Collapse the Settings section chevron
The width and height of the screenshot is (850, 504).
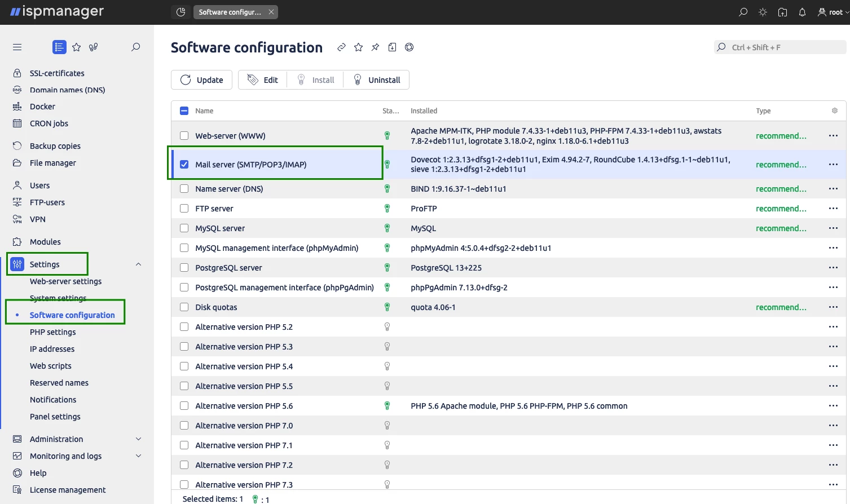[x=138, y=264]
